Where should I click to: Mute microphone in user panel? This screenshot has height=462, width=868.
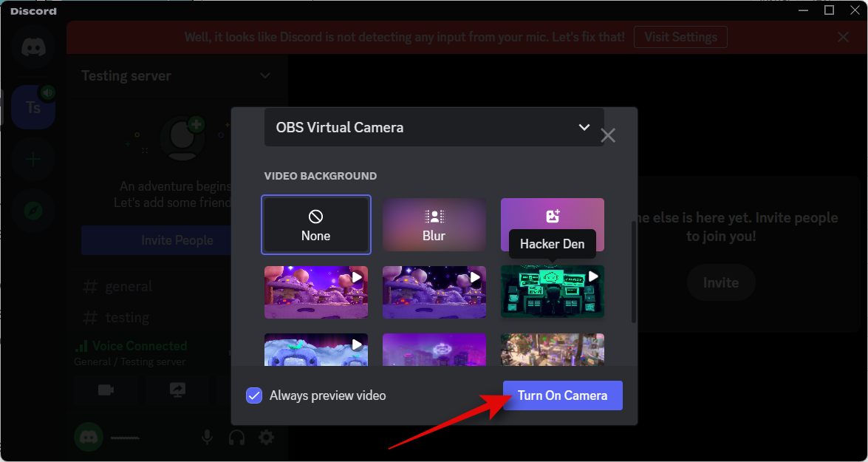[208, 438]
